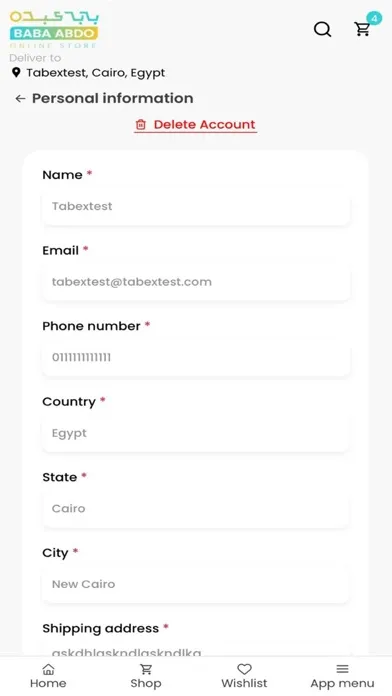The height and width of the screenshot is (696, 392).
Task: Tap the location pin icon
Action: [x=16, y=73]
